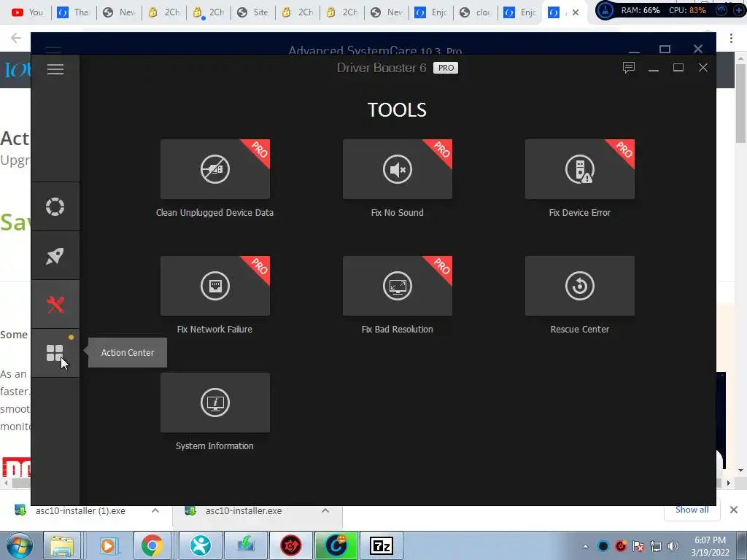Open Advanced SystemCare taskbar icon
Viewport: 747px width, 560px height.
coord(336,545)
